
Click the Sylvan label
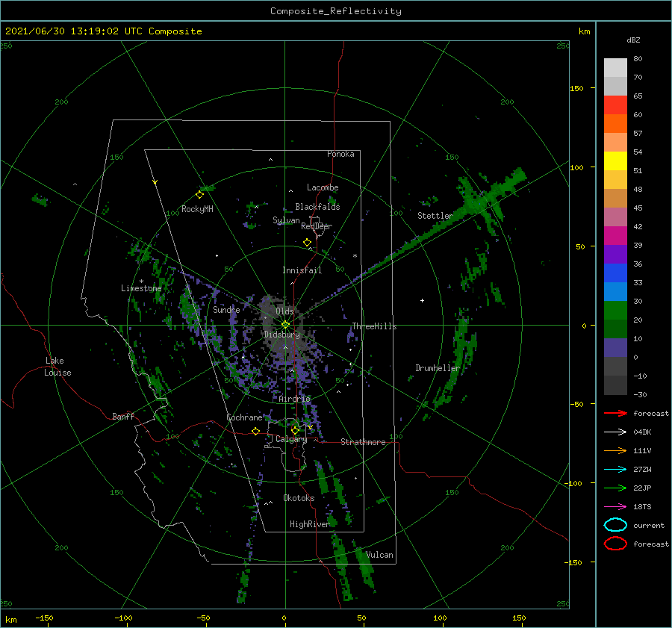pyautogui.click(x=286, y=220)
